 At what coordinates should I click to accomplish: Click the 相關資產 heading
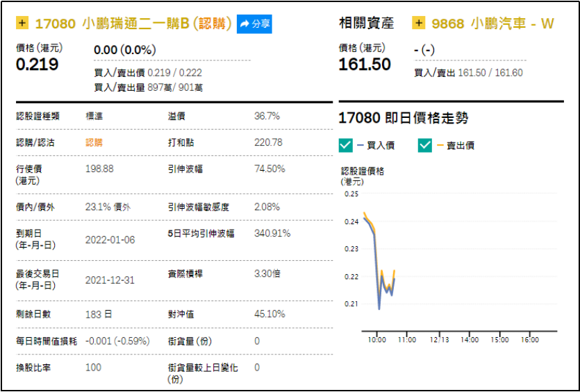pyautogui.click(x=366, y=24)
